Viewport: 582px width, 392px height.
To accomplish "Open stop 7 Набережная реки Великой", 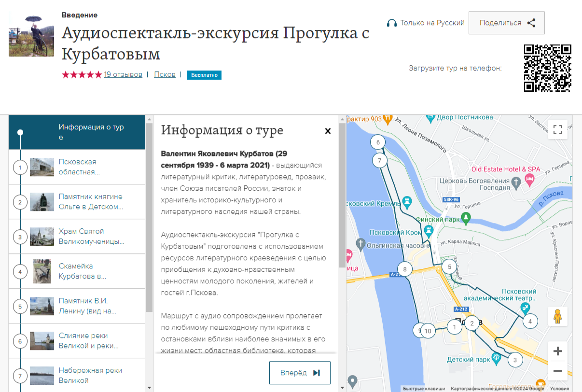I will coord(77,375).
